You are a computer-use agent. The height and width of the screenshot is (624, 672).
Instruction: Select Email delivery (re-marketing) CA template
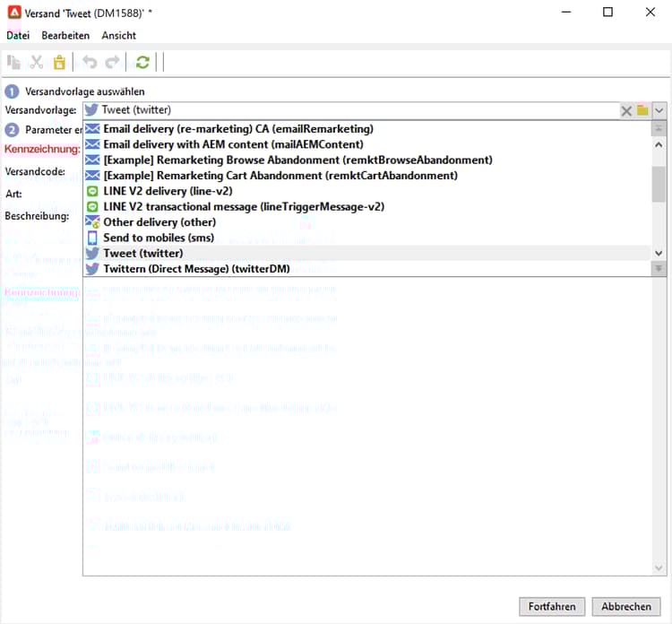pyautogui.click(x=366, y=129)
